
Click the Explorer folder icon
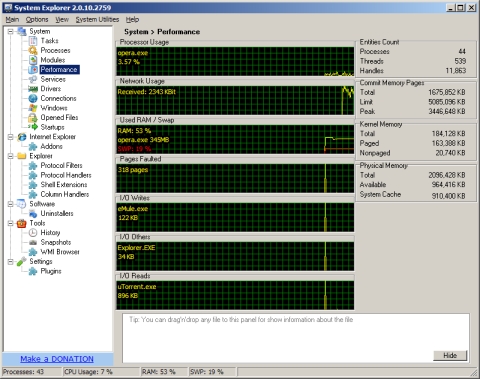pyautogui.click(x=22, y=156)
